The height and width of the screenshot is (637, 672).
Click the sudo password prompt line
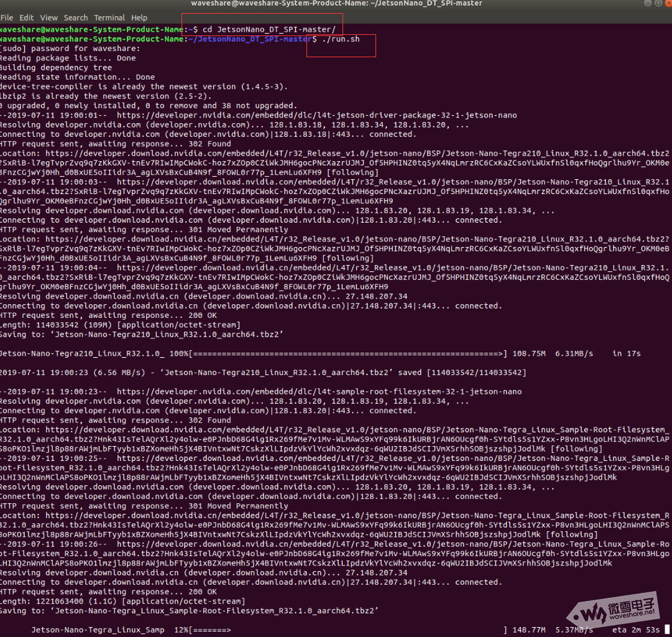(70, 49)
